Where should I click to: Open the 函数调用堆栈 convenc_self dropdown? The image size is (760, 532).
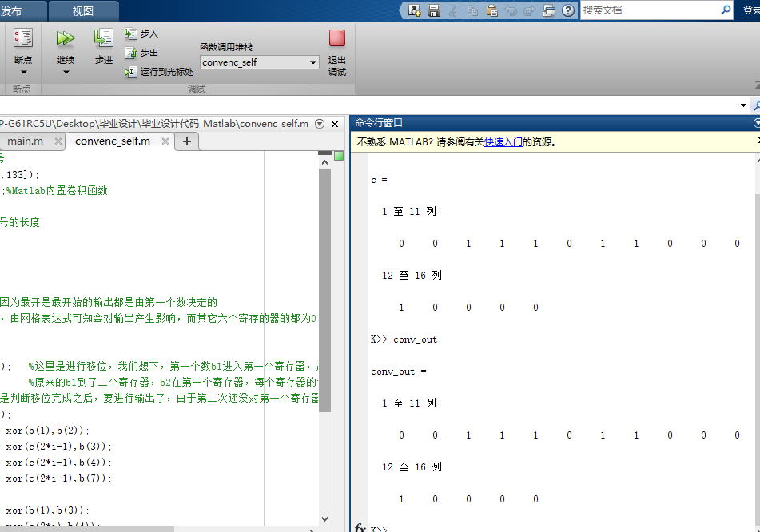[x=314, y=62]
